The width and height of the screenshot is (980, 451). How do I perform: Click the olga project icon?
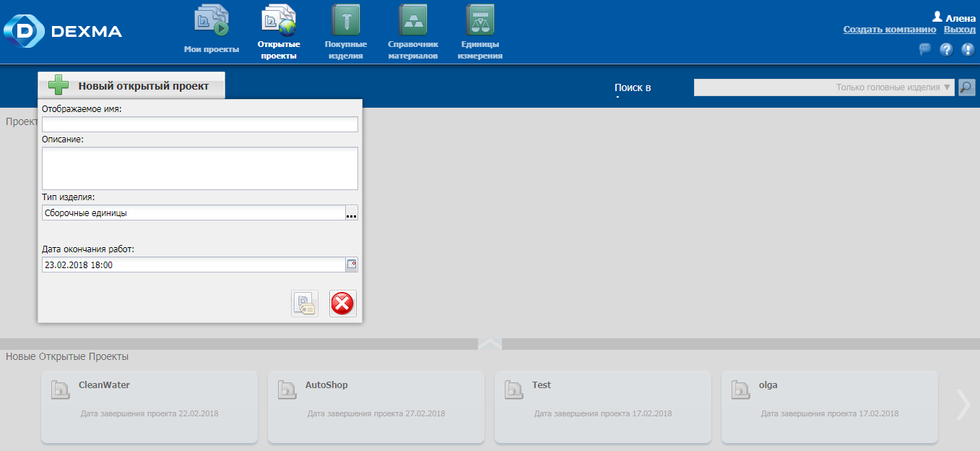(x=741, y=389)
